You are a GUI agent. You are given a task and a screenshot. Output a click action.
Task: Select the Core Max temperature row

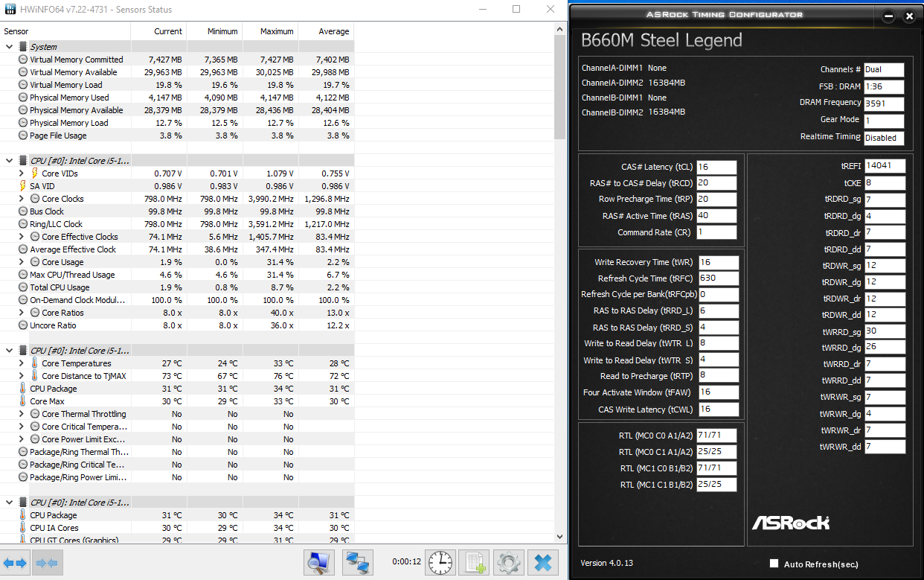coord(177,401)
